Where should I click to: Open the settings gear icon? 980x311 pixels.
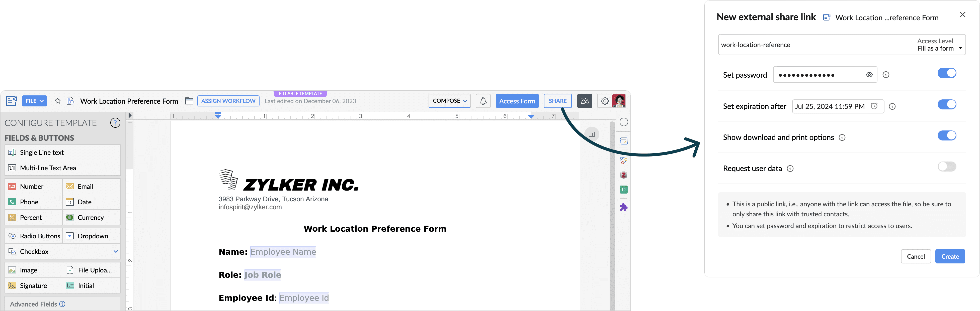pyautogui.click(x=605, y=101)
